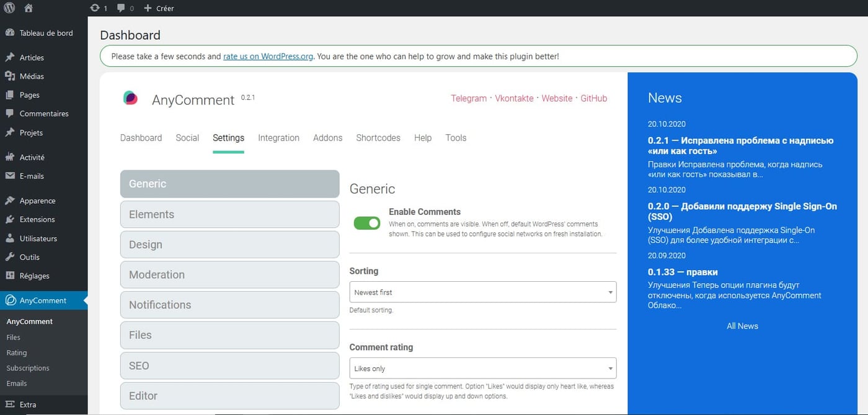Open Réglages settings menu
868x415 pixels.
34,276
